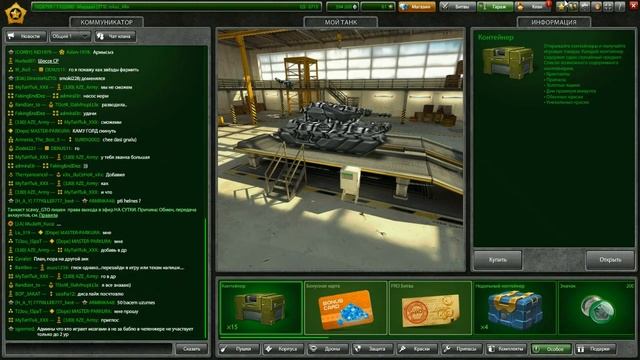Open the Припасы supplies category
Image resolution: width=640 pixels, height=360 pixels.
click(462, 349)
